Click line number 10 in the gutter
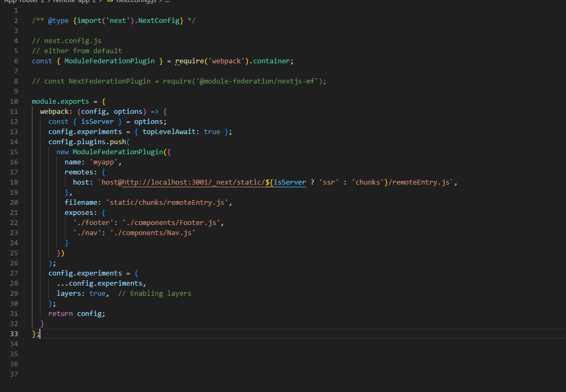566x392 pixels. (x=14, y=102)
